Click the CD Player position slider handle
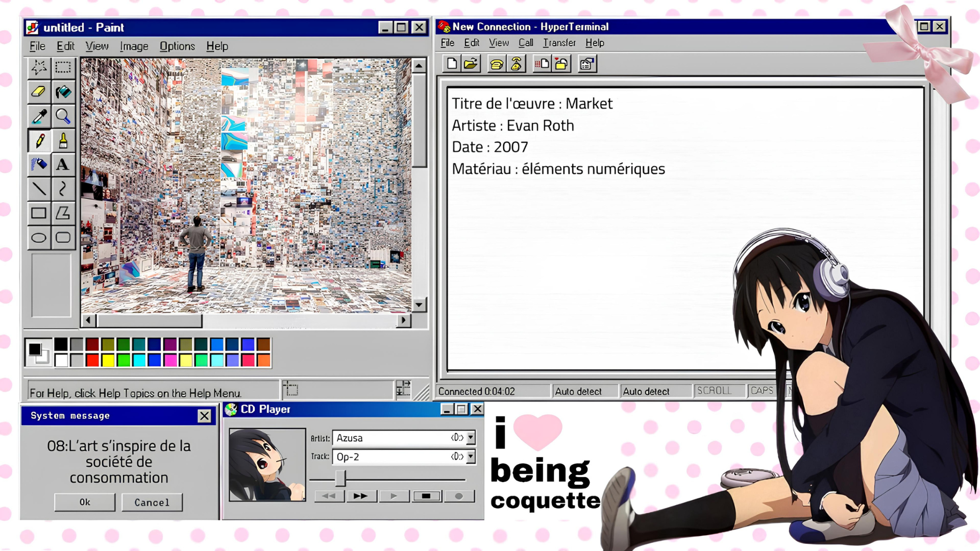The image size is (980, 551). (x=340, y=479)
